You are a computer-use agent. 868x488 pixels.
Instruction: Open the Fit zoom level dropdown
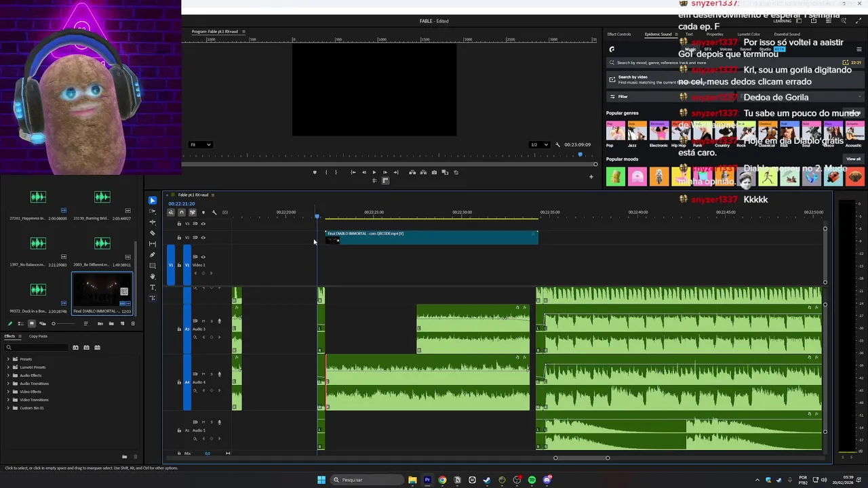pyautogui.click(x=201, y=144)
